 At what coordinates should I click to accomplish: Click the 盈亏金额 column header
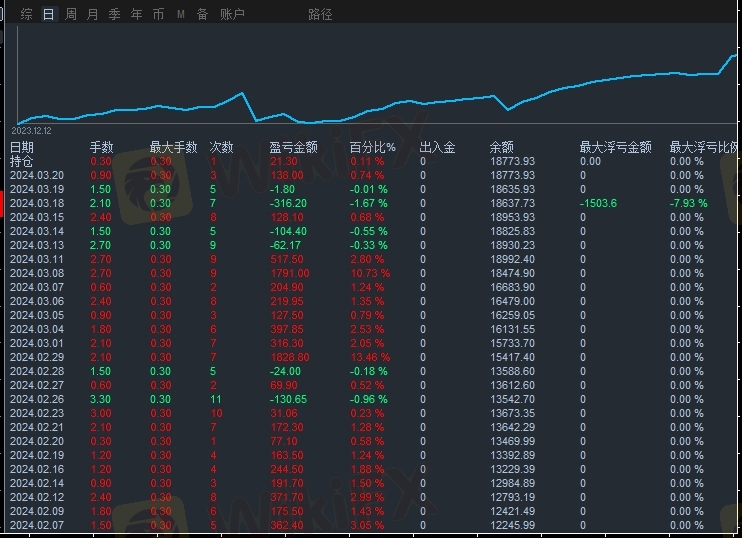[294, 147]
